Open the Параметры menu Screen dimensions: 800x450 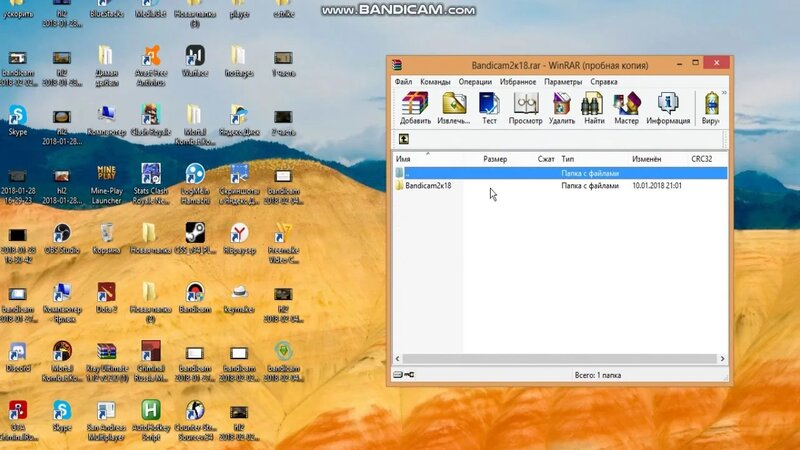pyautogui.click(x=563, y=82)
